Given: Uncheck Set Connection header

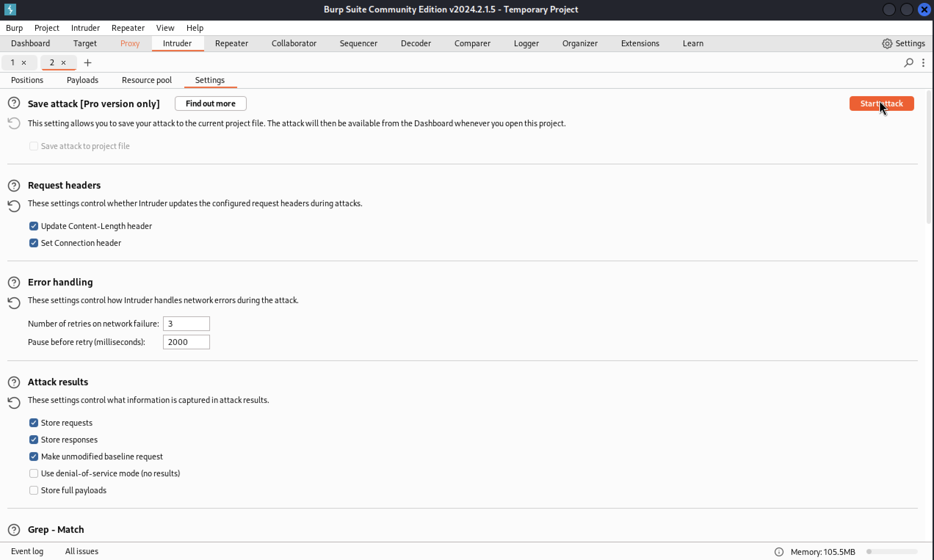Looking at the screenshot, I should point(34,243).
